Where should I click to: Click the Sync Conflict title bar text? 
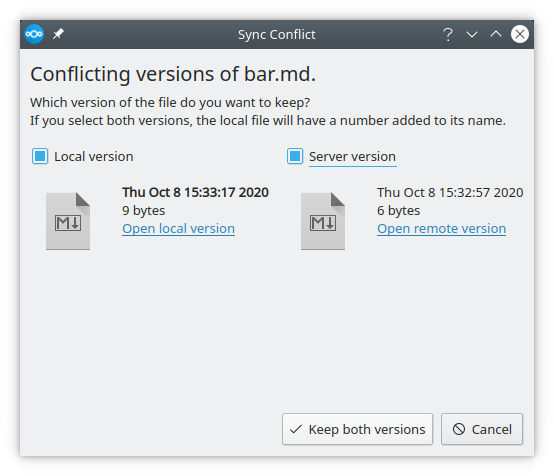[x=277, y=35]
